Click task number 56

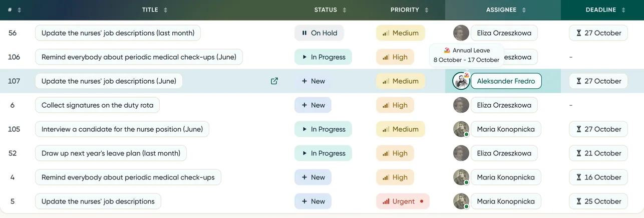pyautogui.click(x=13, y=33)
